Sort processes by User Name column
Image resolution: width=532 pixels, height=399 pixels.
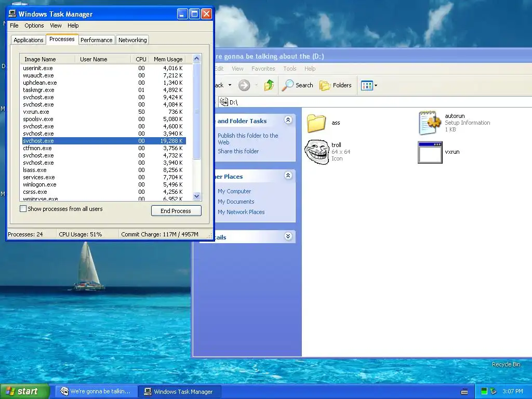coord(103,59)
